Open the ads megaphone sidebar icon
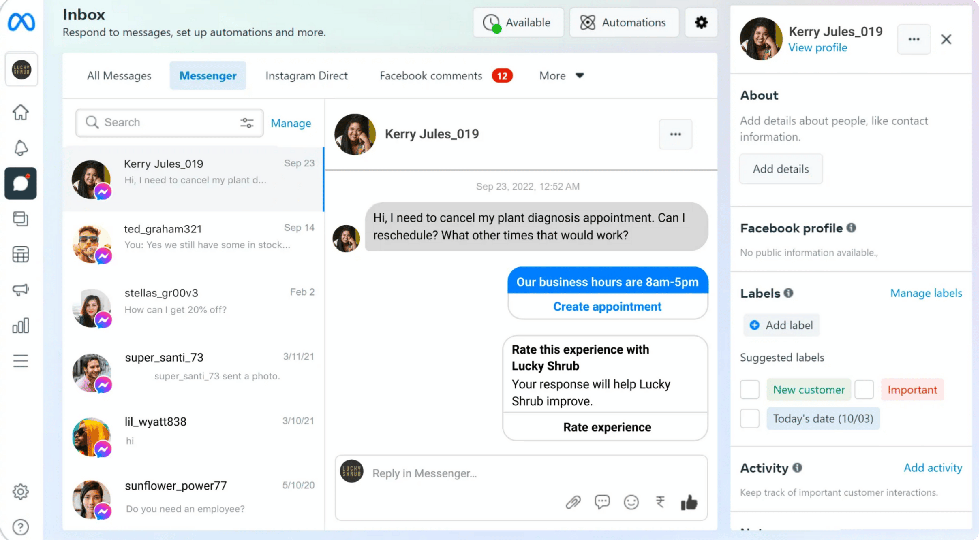Screen dimensions: 980x541 (21, 290)
